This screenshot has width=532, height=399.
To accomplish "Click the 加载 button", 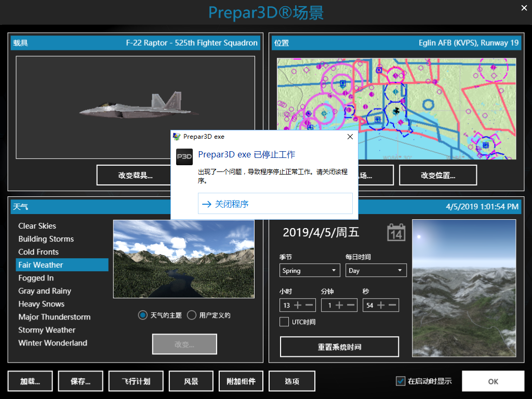I will 30,381.
